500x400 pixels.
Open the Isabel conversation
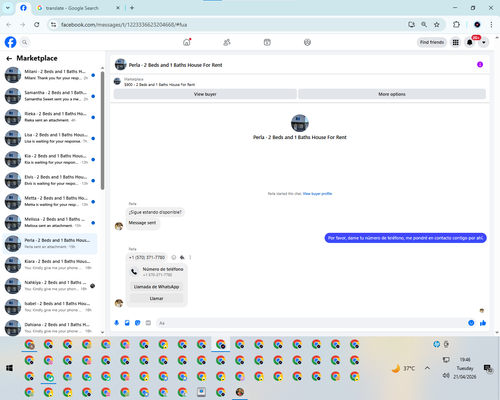click(50, 307)
